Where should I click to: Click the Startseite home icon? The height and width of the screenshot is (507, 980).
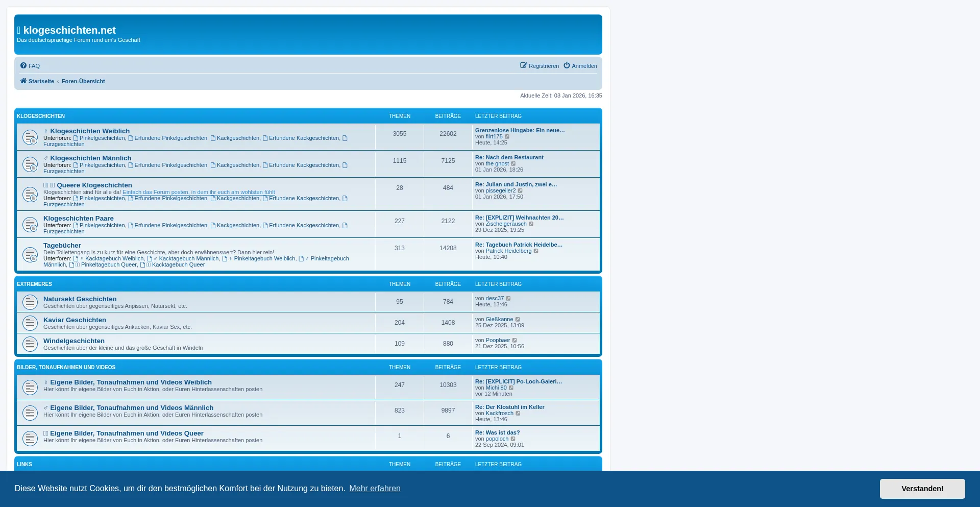point(23,81)
